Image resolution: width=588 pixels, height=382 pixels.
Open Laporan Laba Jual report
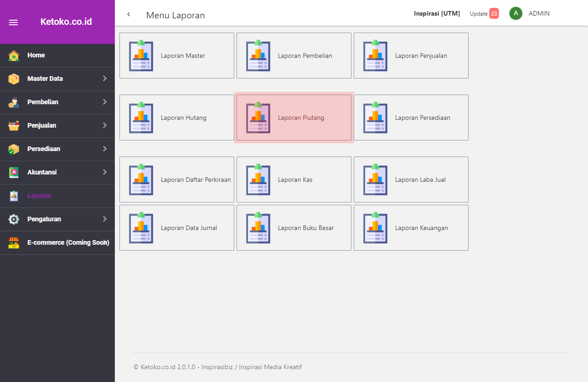pyautogui.click(x=411, y=180)
